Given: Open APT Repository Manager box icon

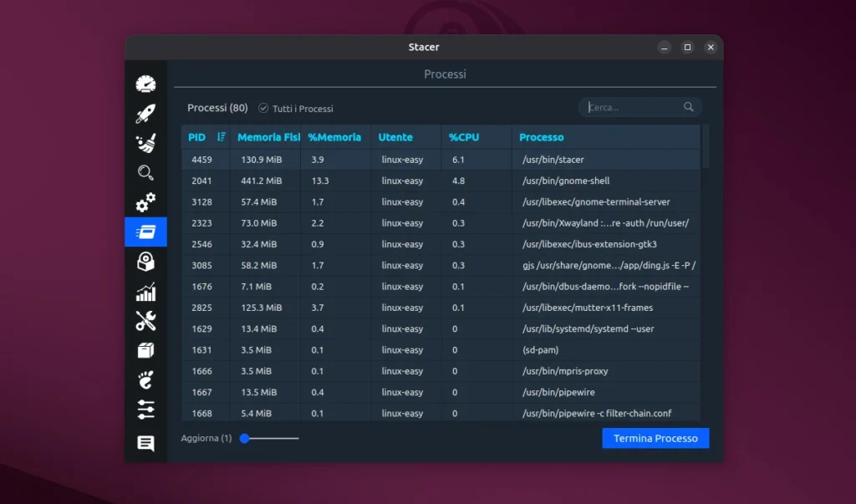Looking at the screenshot, I should (x=145, y=350).
